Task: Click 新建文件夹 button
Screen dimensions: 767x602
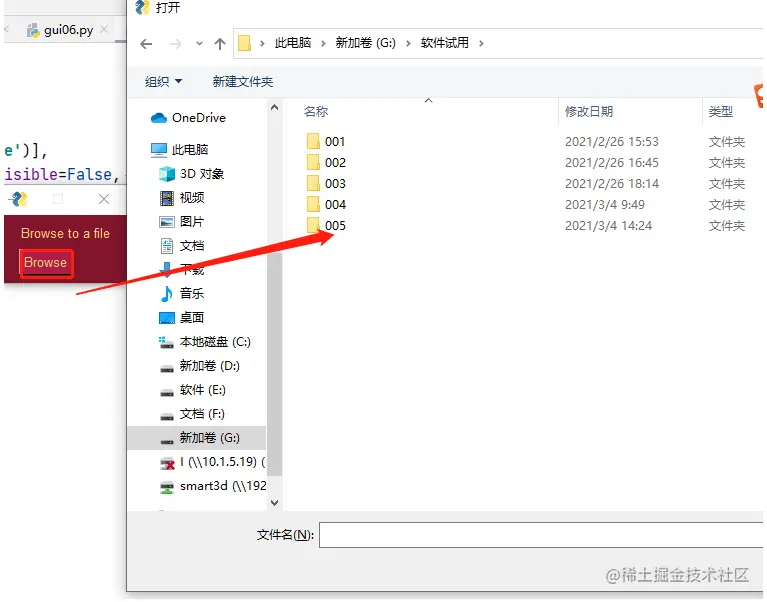Action: tap(243, 82)
